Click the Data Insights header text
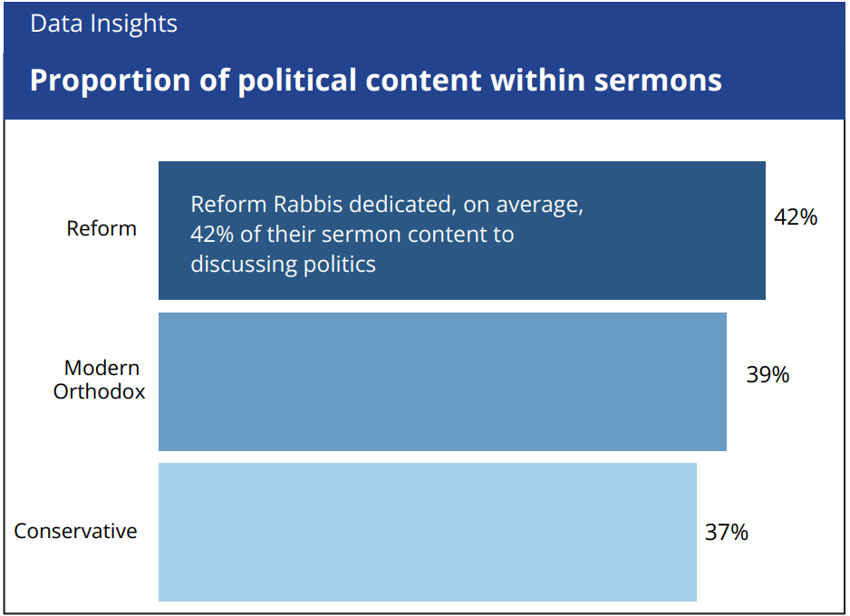Viewport: 850px width, 616px height. [x=103, y=24]
